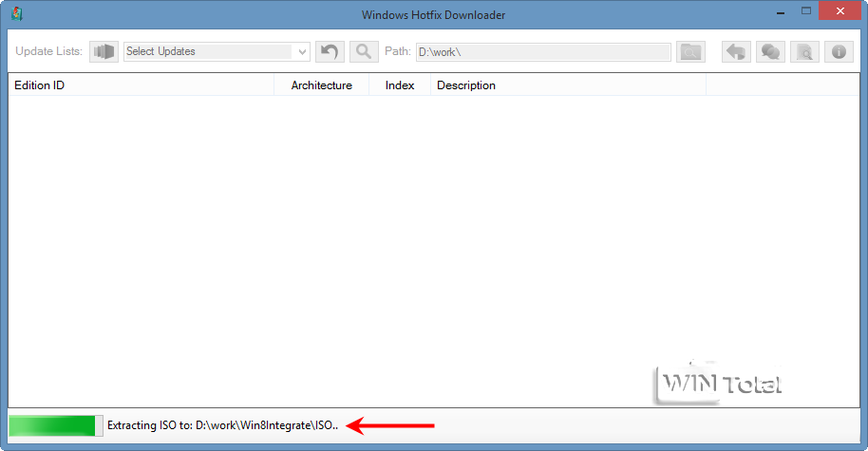Click the browse folder icon button
The width and height of the screenshot is (868, 451).
click(x=690, y=52)
